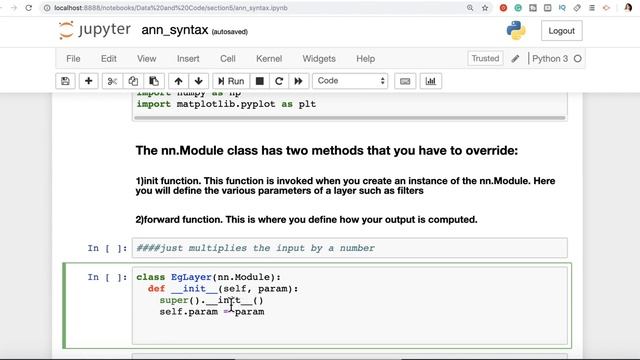Click the Python 3 kernel name
Viewport: 640px width, 360px height.
pyautogui.click(x=550, y=59)
